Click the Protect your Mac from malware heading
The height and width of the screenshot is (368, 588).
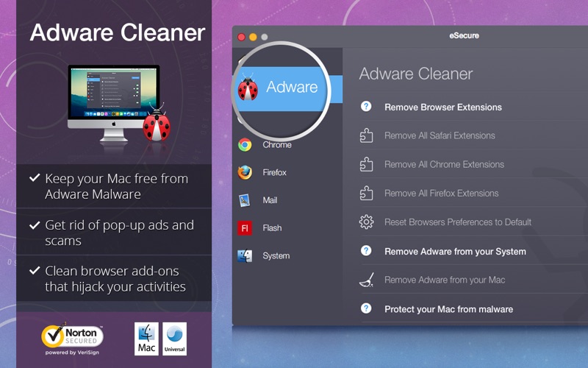(448, 309)
